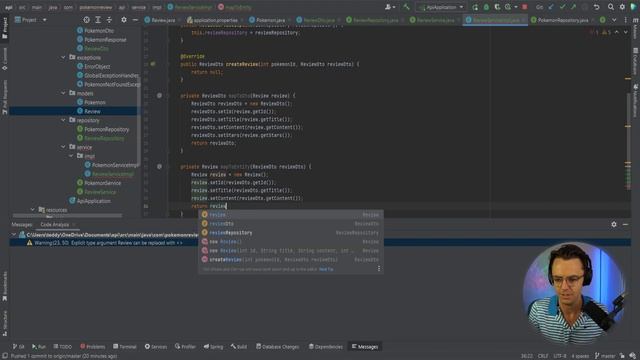This screenshot has height=360, width=640.
Task: Click Collapse All in Project panel
Action: (x=109, y=20)
